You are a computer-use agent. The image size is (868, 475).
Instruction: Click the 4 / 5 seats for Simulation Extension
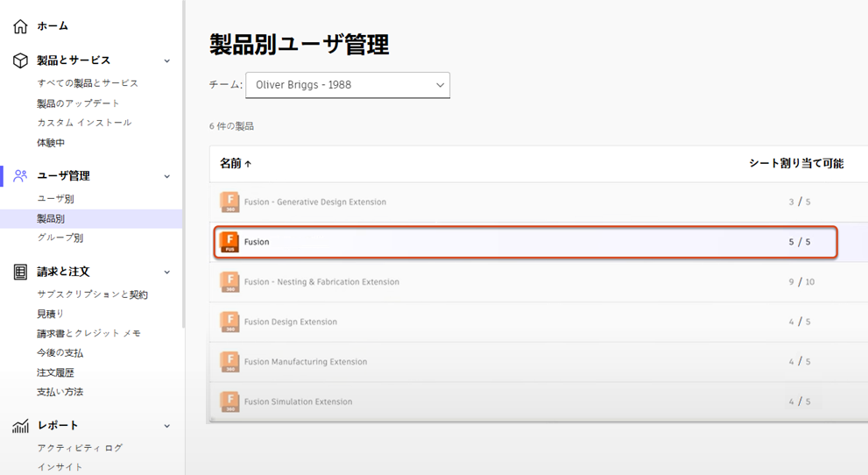click(x=800, y=401)
